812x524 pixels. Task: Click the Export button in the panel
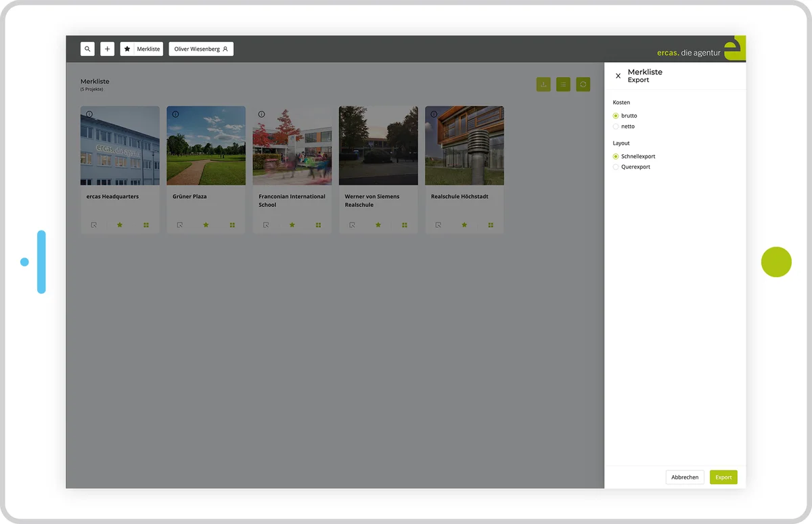723,477
